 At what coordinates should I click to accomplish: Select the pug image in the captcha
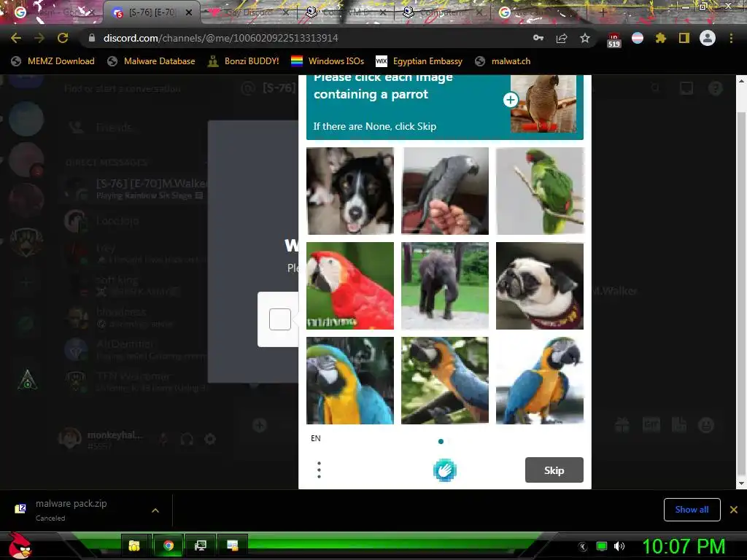coord(540,286)
